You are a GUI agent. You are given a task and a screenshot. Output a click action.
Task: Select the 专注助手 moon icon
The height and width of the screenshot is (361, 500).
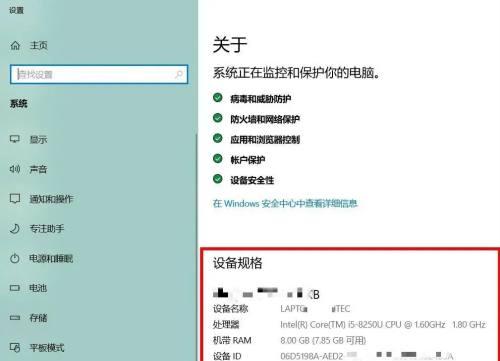pyautogui.click(x=15, y=228)
